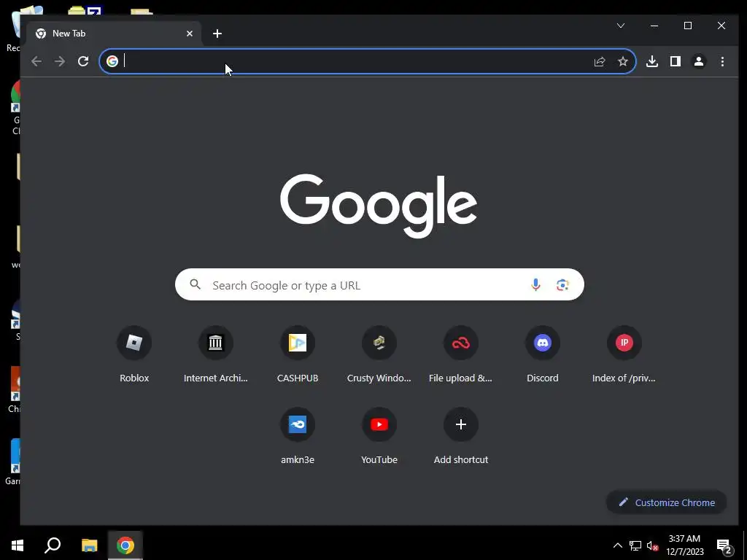Open the notification center icon
747x560 pixels.
pos(724,546)
